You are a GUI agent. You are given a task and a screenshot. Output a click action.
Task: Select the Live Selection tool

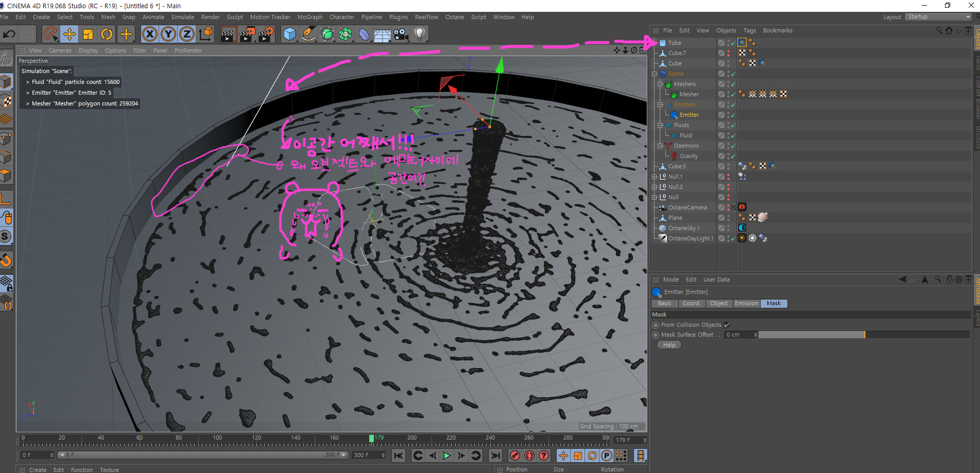tap(50, 34)
